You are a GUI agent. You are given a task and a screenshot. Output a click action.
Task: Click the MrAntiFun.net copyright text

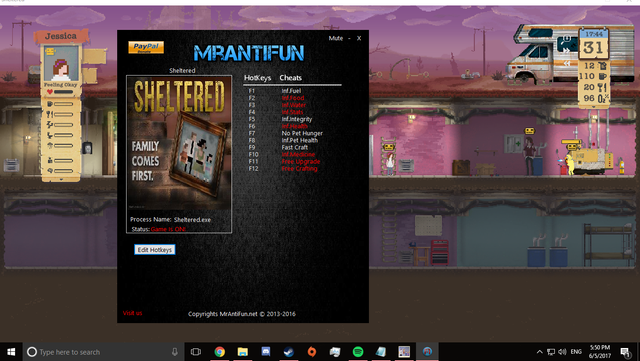242,314
